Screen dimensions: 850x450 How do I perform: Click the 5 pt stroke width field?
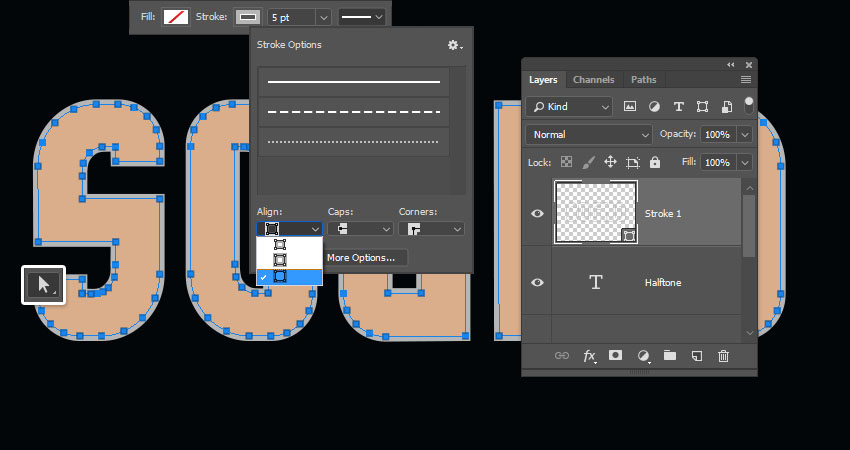(x=292, y=17)
